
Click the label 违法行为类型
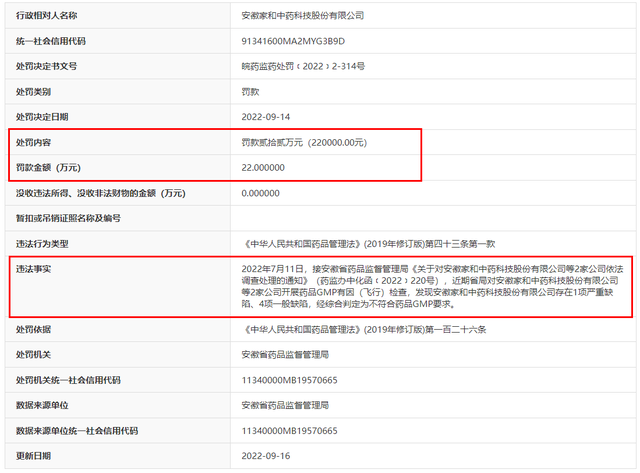(42, 244)
